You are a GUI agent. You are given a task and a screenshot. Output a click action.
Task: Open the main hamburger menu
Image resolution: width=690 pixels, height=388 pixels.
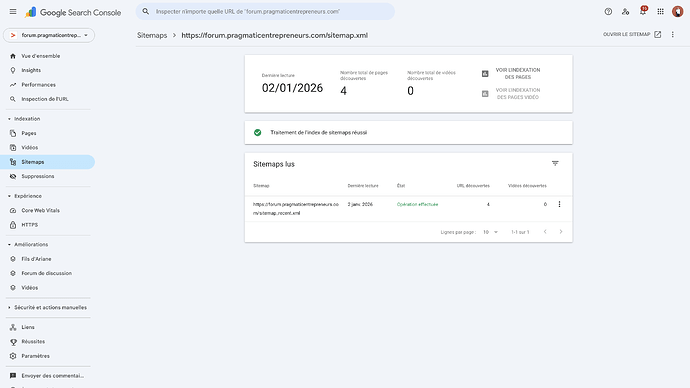point(13,12)
